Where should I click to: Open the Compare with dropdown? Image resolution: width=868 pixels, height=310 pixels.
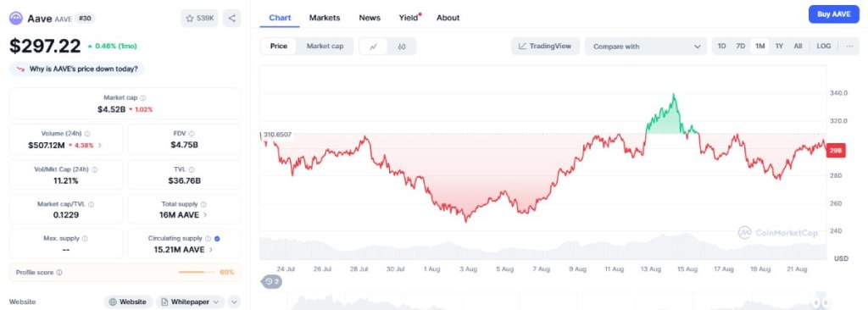645,47
